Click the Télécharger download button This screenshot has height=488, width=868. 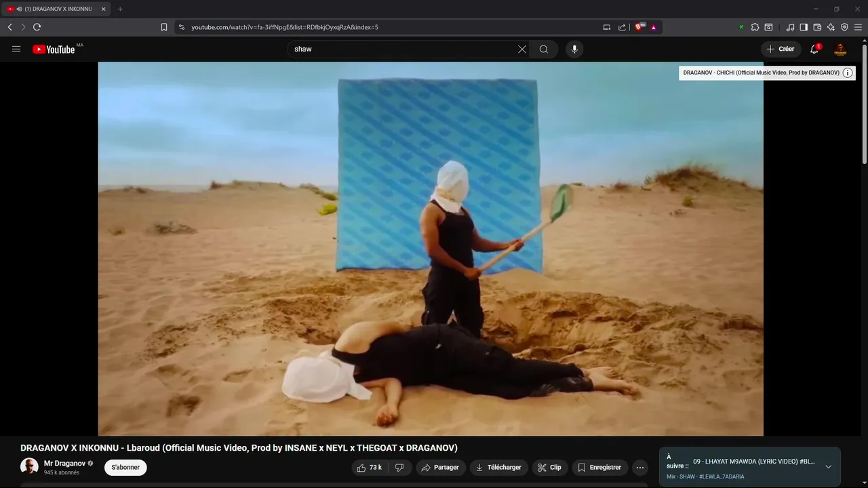[x=498, y=468]
